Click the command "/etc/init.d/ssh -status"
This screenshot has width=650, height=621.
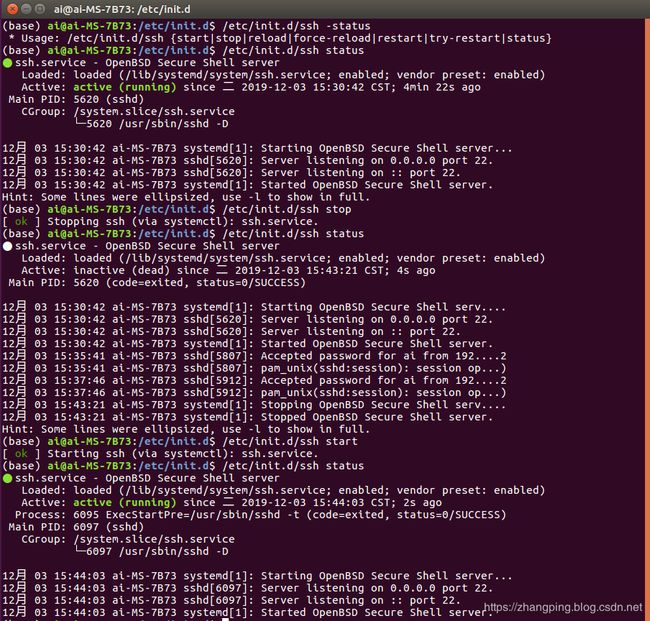point(296,26)
